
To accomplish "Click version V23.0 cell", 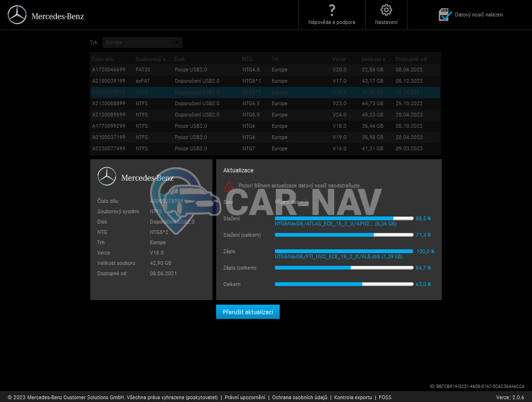I will pyautogui.click(x=340, y=103).
